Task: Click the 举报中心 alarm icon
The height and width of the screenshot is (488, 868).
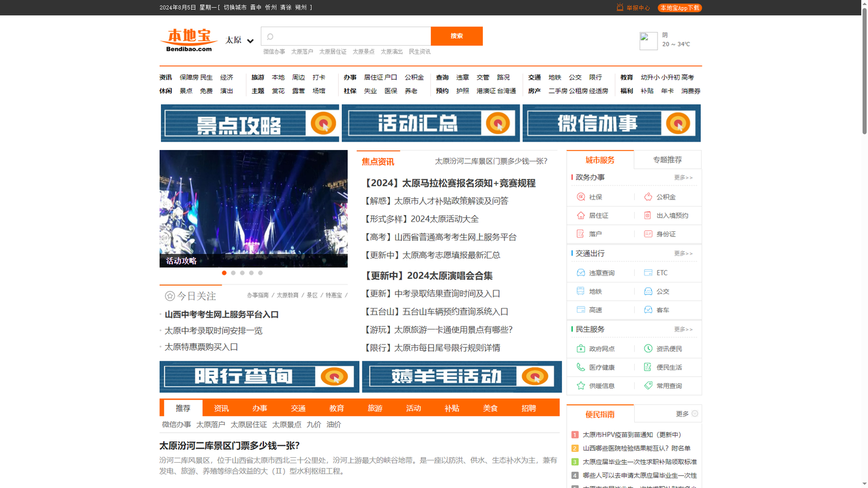Action: click(x=620, y=7)
